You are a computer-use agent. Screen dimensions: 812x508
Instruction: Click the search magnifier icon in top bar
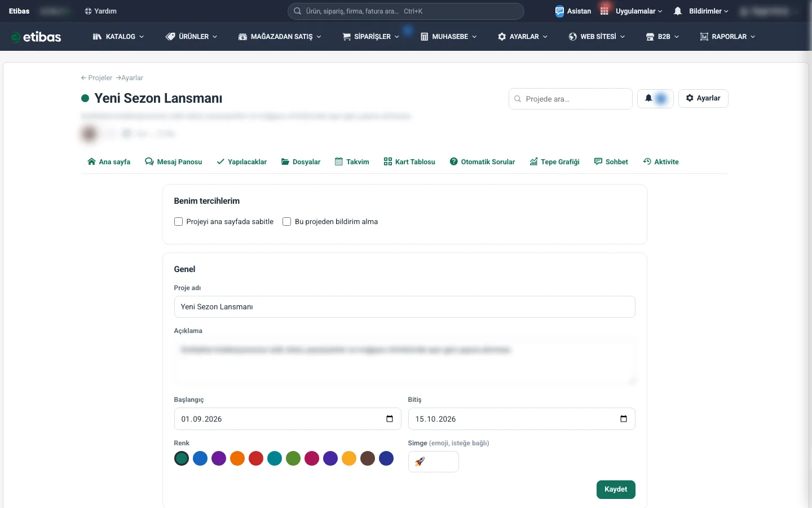coord(297,11)
